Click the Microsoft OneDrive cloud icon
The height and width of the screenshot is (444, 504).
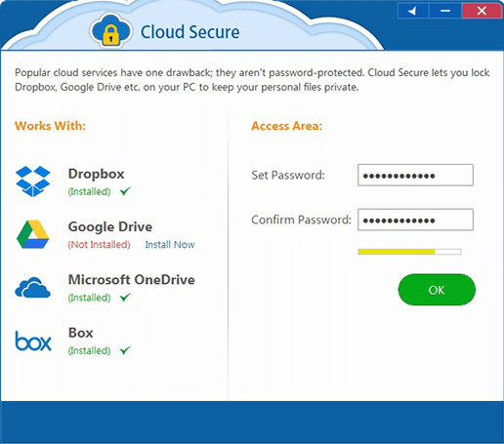[x=32, y=288]
